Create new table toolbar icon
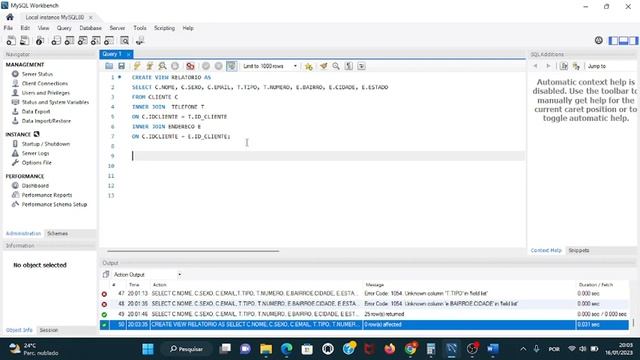The width and height of the screenshot is (640, 360). tap(69, 40)
